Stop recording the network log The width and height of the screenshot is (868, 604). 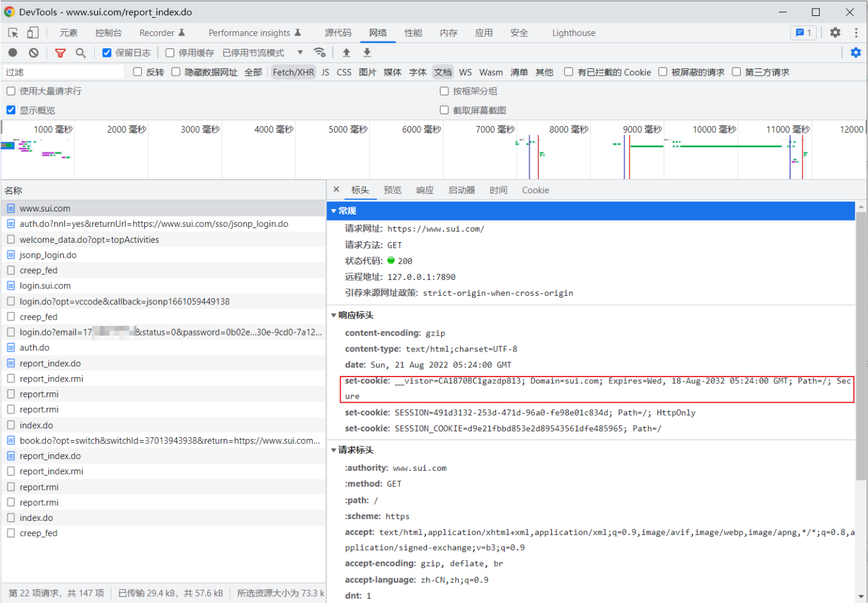(x=13, y=53)
